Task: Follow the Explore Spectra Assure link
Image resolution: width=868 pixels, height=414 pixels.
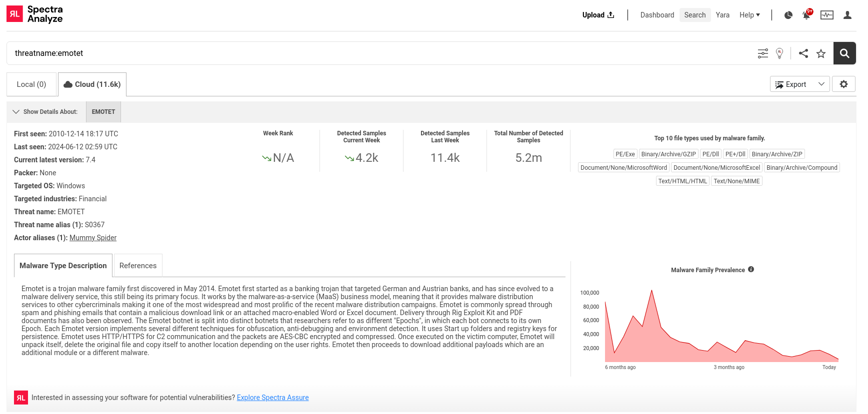Action: pos(272,398)
